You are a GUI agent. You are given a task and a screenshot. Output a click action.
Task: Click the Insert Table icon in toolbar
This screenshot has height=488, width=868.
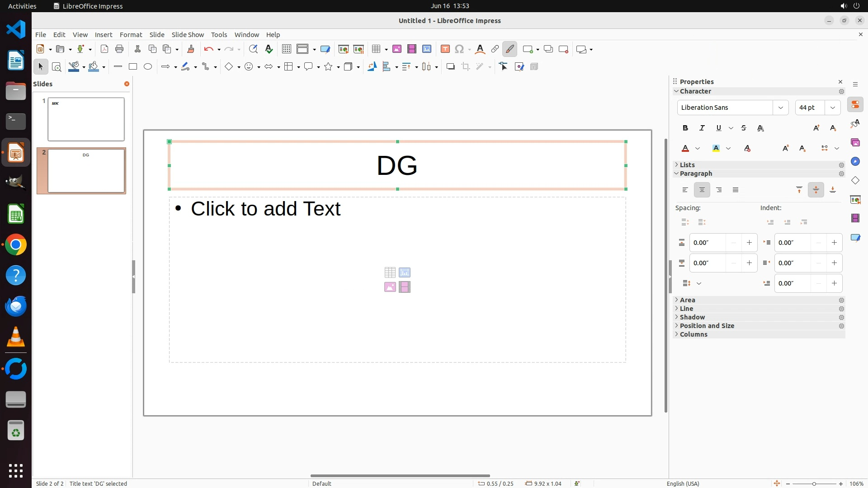pos(376,49)
